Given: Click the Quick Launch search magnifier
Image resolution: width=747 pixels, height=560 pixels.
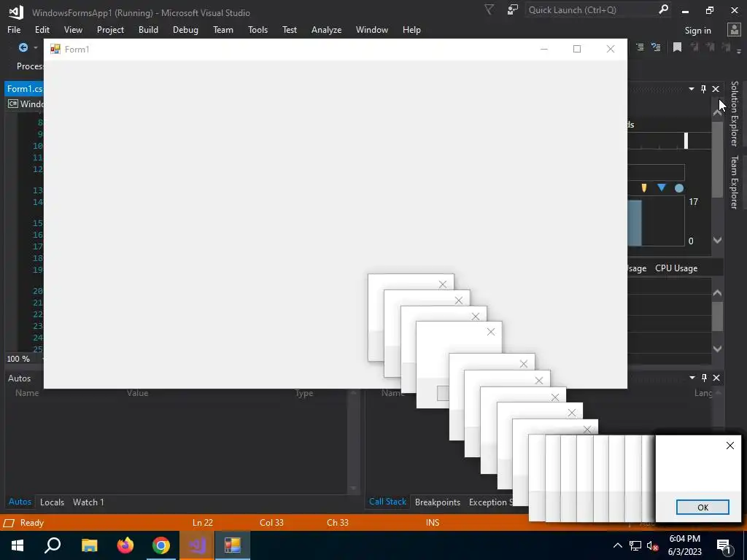Looking at the screenshot, I should pos(663,9).
